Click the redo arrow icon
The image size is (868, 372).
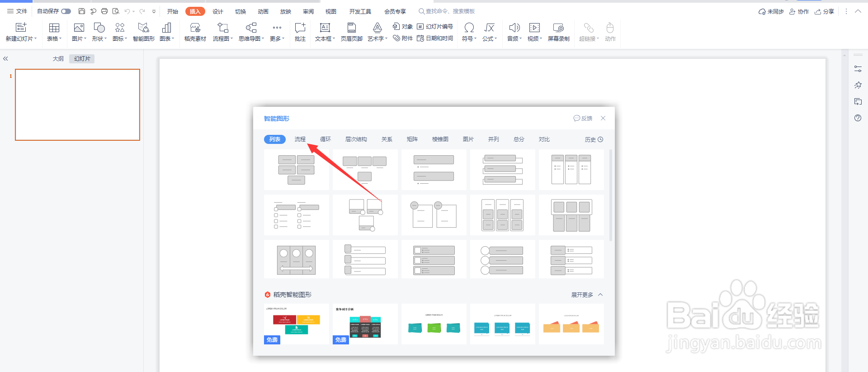click(142, 11)
